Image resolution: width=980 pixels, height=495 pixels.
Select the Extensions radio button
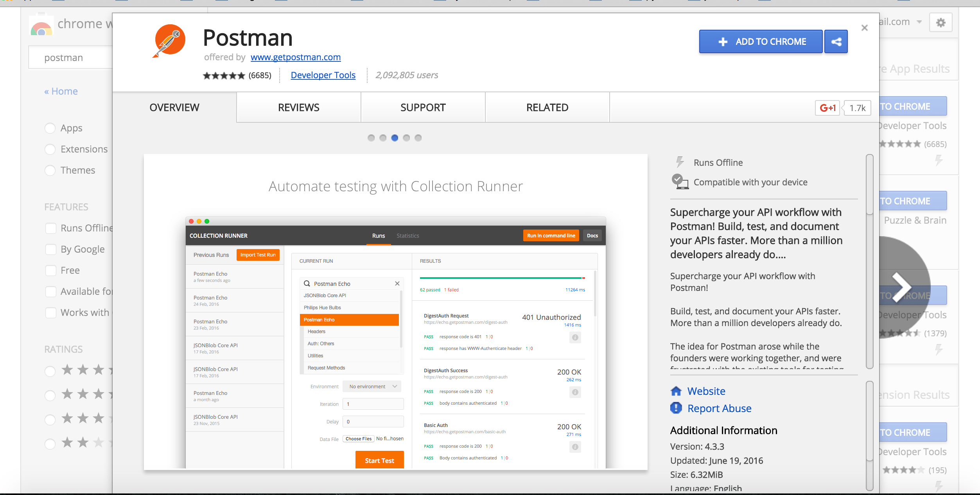point(50,149)
